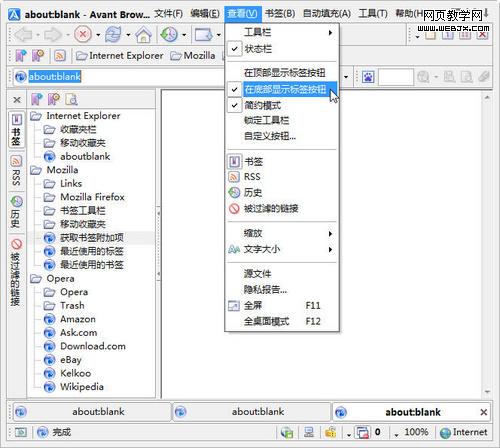Switch to the first about:blank tab
The image size is (500, 448).
[91, 412]
